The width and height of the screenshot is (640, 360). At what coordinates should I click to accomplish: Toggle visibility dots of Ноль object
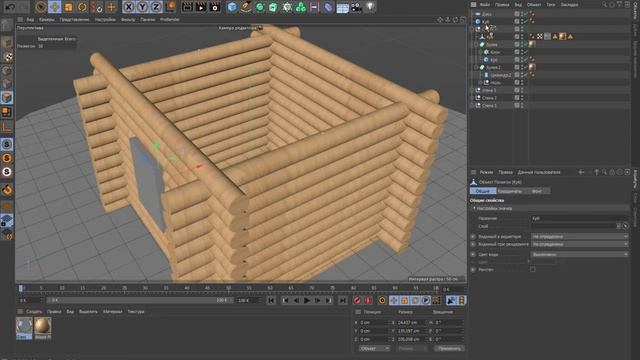(x=522, y=82)
